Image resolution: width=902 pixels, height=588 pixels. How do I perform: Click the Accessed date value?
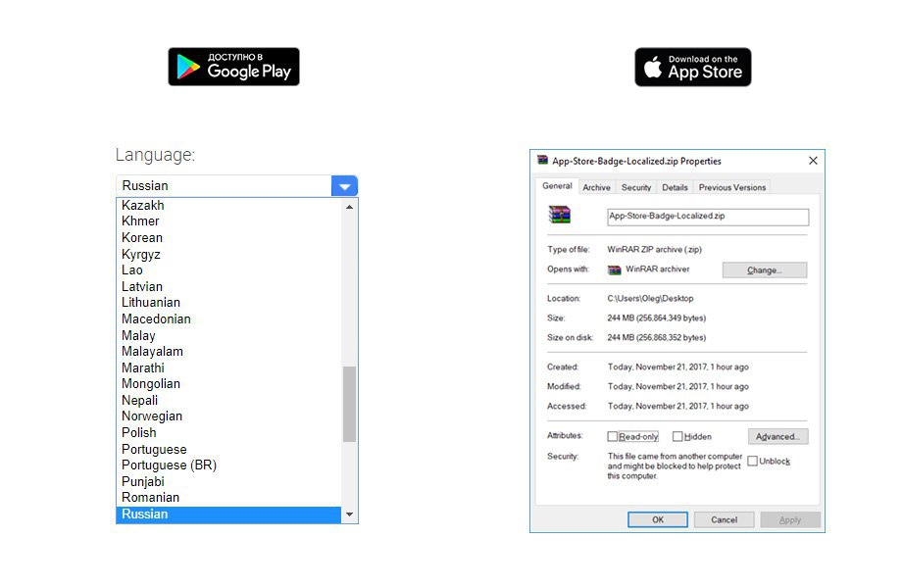click(678, 406)
